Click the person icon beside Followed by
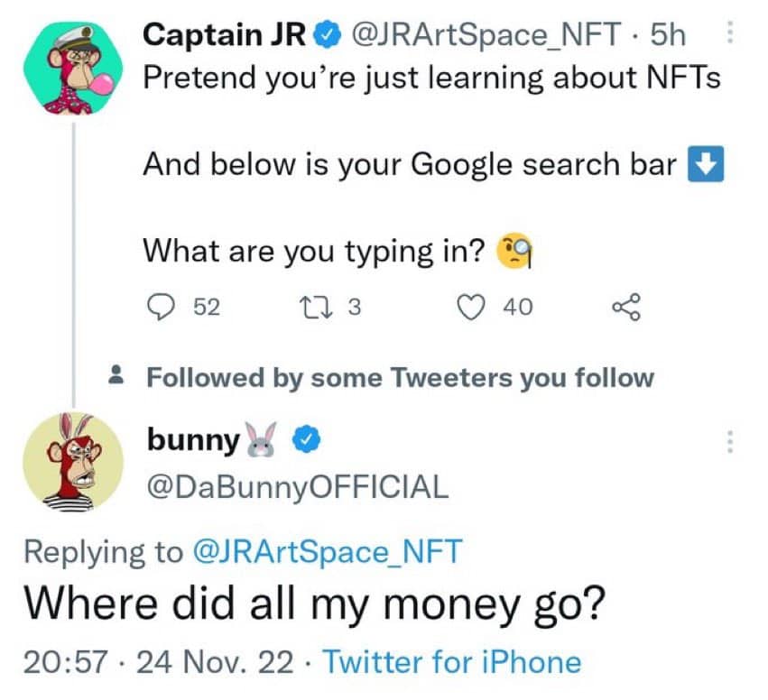This screenshot has width=768, height=700. pos(116,376)
